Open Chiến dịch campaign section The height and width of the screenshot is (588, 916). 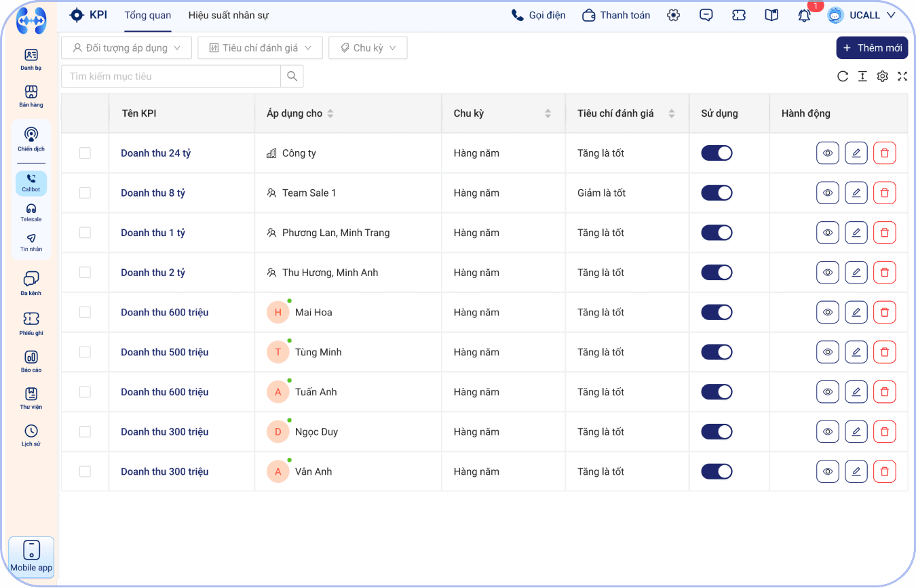31,140
